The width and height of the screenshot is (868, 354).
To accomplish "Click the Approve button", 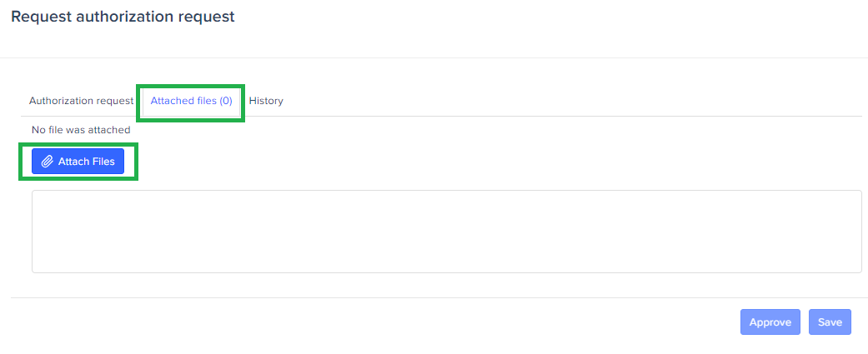I will (x=770, y=322).
